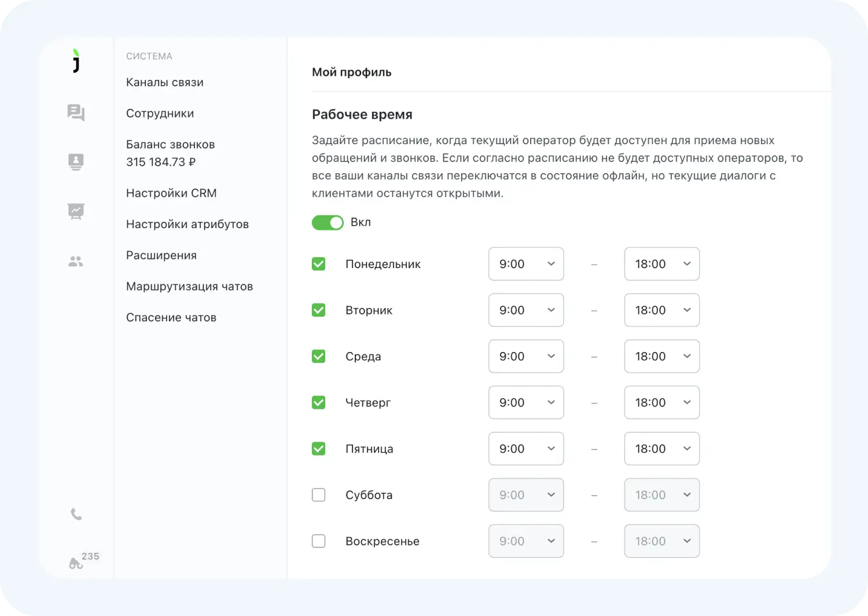Open Каналы связи menu item

165,82
